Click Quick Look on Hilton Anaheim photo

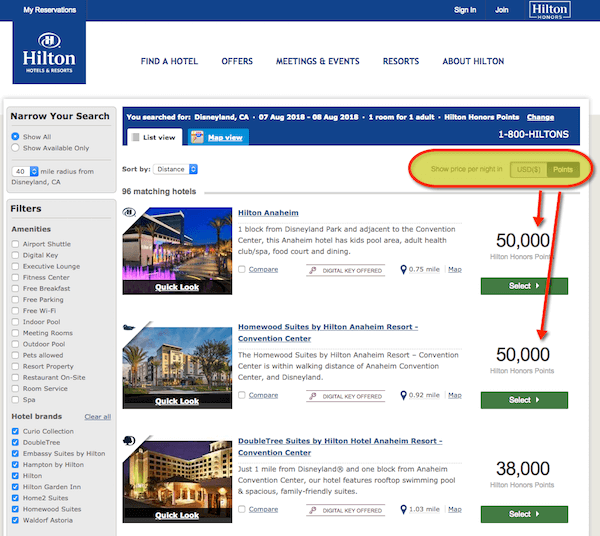pos(177,287)
